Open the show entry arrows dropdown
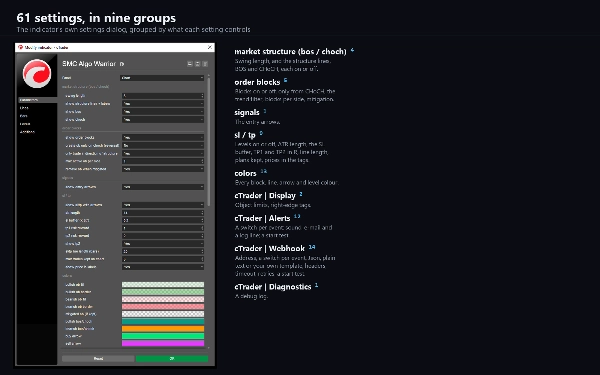600x375 pixels. tap(163, 187)
